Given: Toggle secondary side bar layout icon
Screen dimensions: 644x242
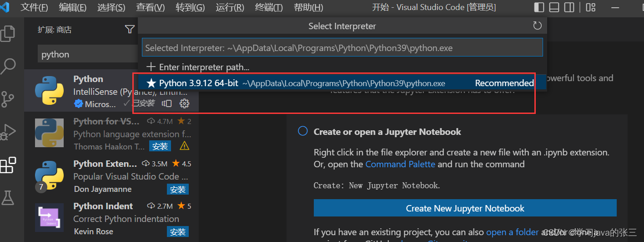Looking at the screenshot, I should (x=569, y=7).
